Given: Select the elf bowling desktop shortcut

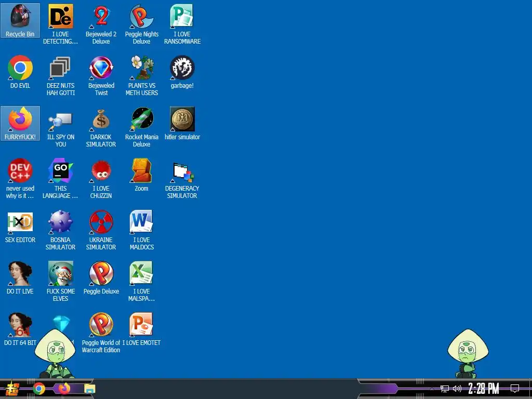Looking at the screenshot, I should pos(60,281).
